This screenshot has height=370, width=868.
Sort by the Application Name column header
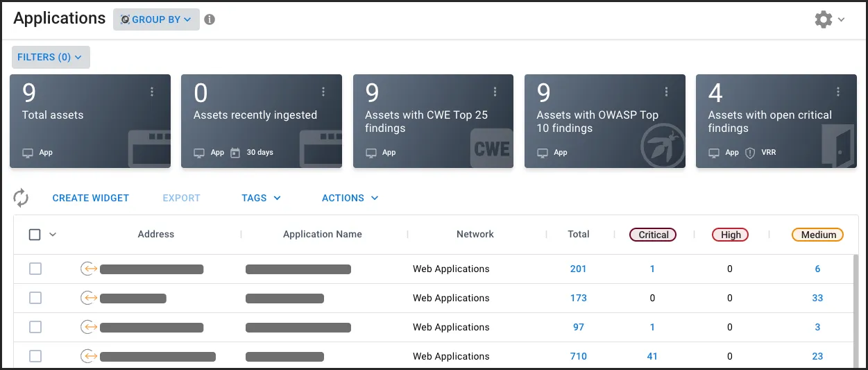323,235
